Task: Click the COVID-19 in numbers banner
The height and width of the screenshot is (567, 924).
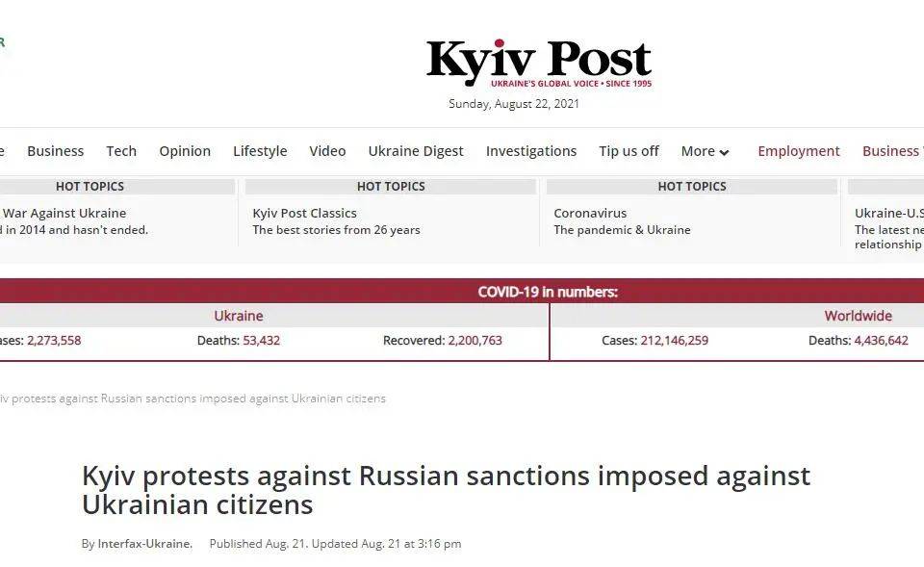Action: [548, 292]
